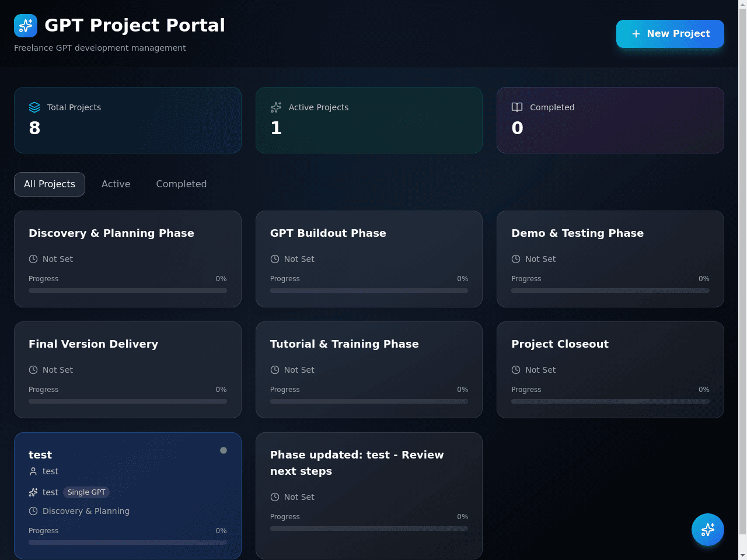Open the Final Version Delivery card
Image resolution: width=747 pixels, height=560 pixels.
tap(128, 370)
